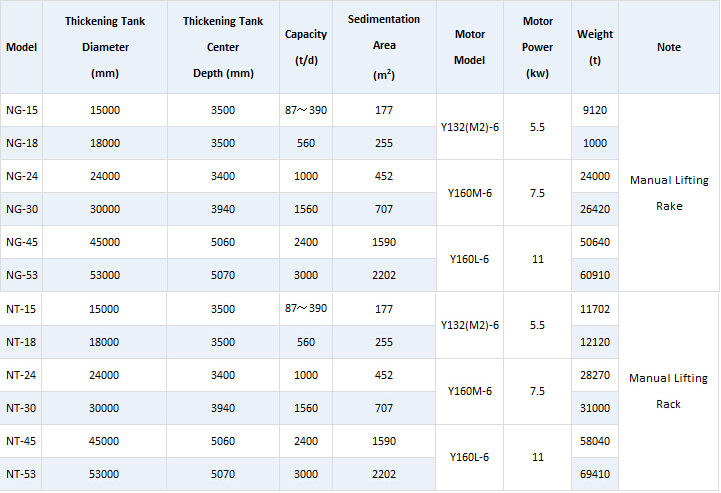Click the 50640 weight value
Screen dimensions: 721x493
coord(595,242)
